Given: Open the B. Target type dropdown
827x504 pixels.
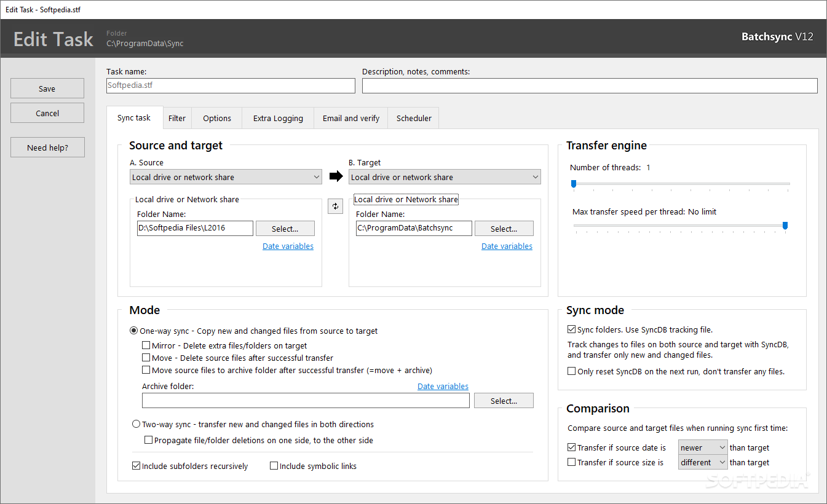Looking at the screenshot, I should (x=445, y=177).
